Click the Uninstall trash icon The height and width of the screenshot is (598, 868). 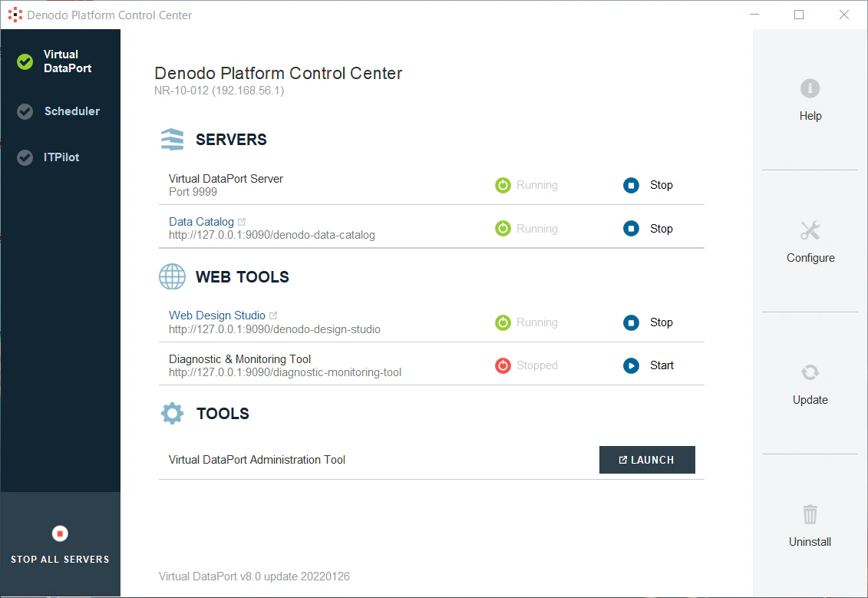tap(810, 514)
